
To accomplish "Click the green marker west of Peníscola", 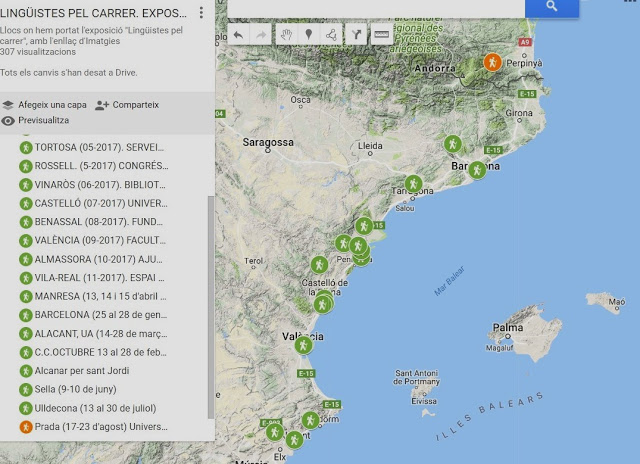I will point(343,244).
